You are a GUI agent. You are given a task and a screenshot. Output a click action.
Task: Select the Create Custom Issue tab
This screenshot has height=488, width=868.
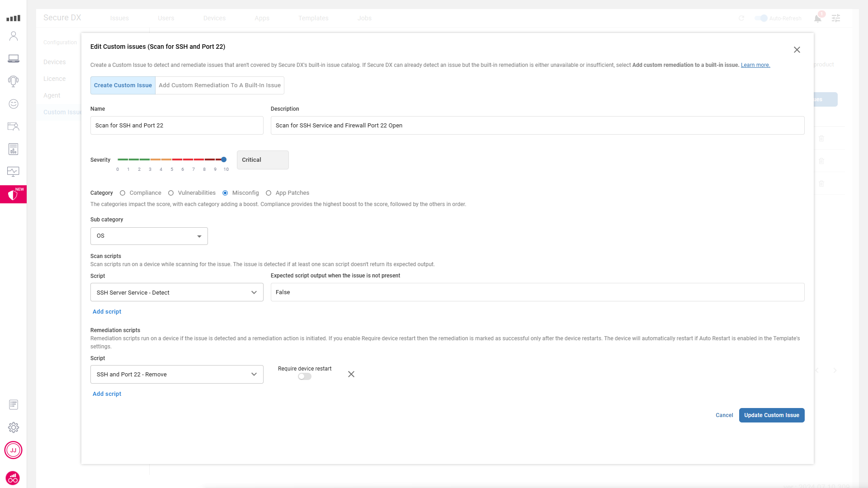[123, 85]
